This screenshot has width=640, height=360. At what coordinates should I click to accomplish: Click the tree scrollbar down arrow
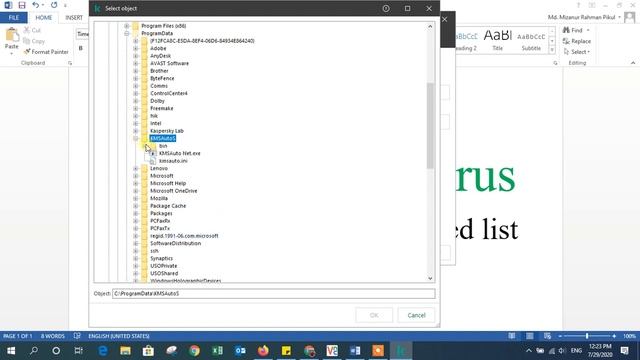[430, 278]
